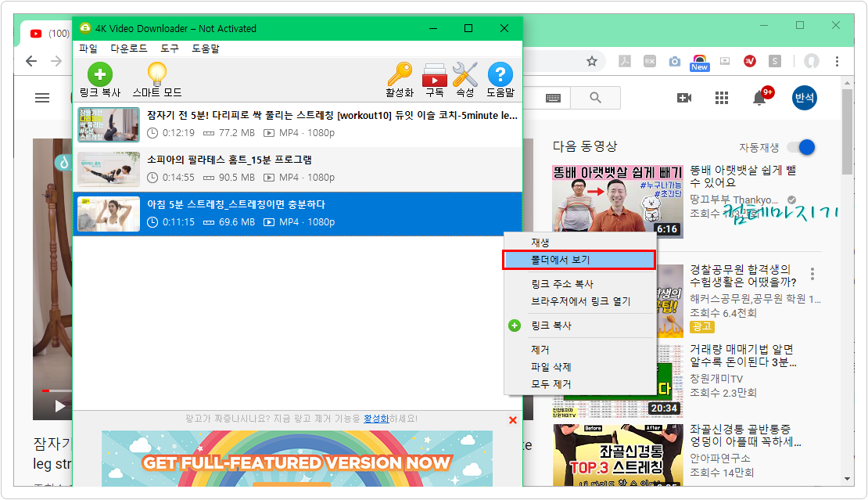Image resolution: width=868 pixels, height=500 pixels.
Task: Click the browser forward arrow
Action: (56, 61)
